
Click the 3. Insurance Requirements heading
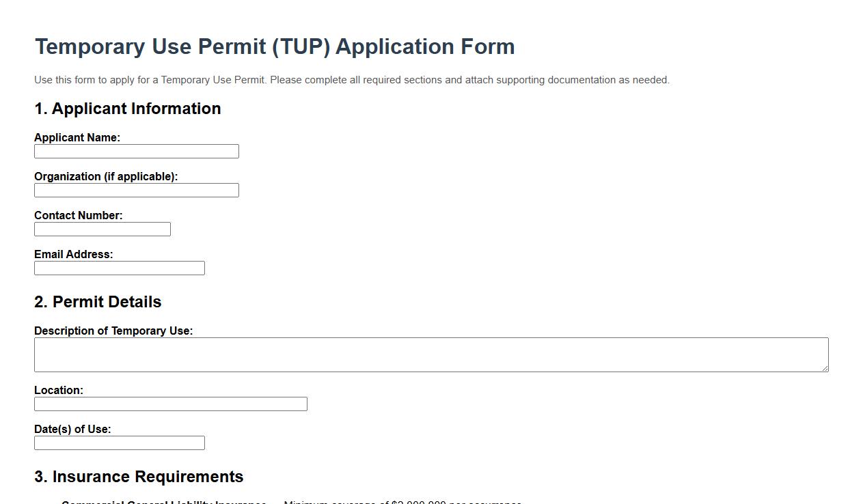tap(139, 476)
